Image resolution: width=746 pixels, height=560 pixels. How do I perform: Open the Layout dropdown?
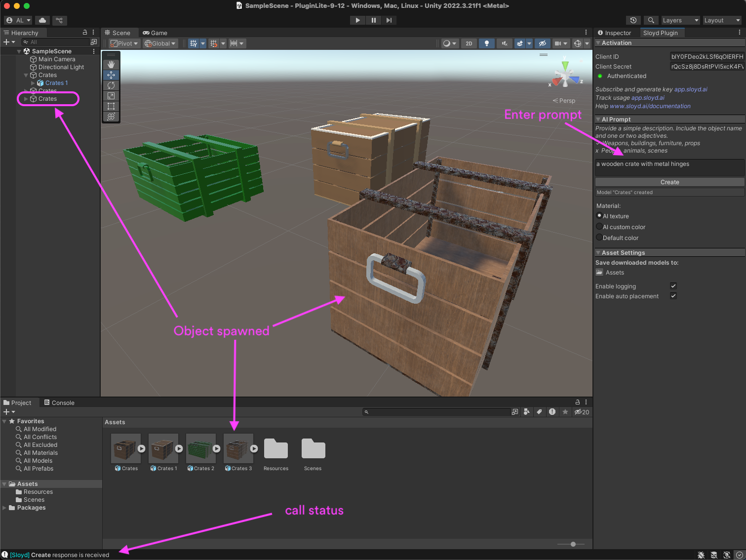click(722, 20)
